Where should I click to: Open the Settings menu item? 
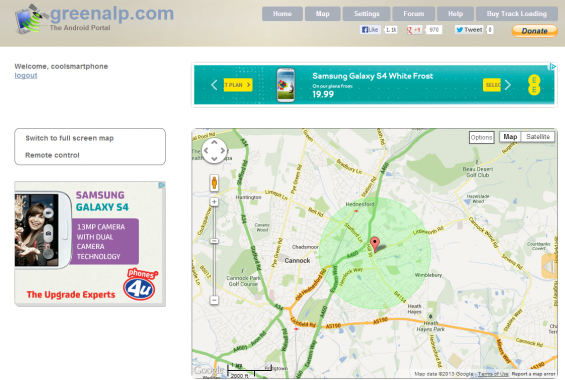[x=366, y=14]
